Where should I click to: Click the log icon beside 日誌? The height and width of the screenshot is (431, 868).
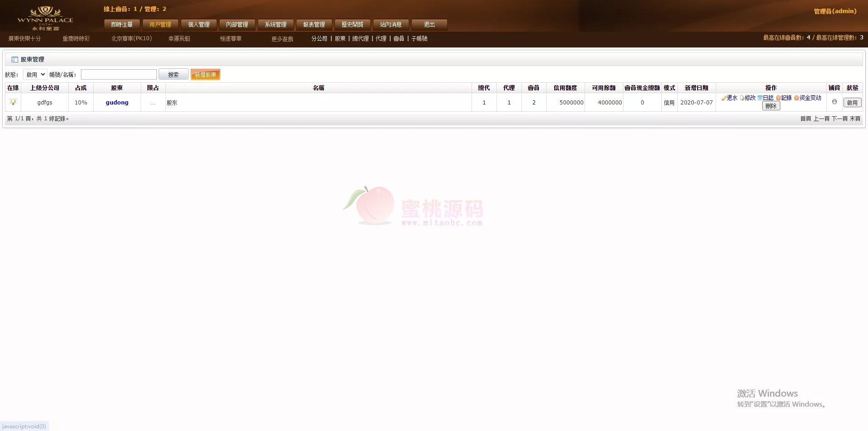click(760, 98)
